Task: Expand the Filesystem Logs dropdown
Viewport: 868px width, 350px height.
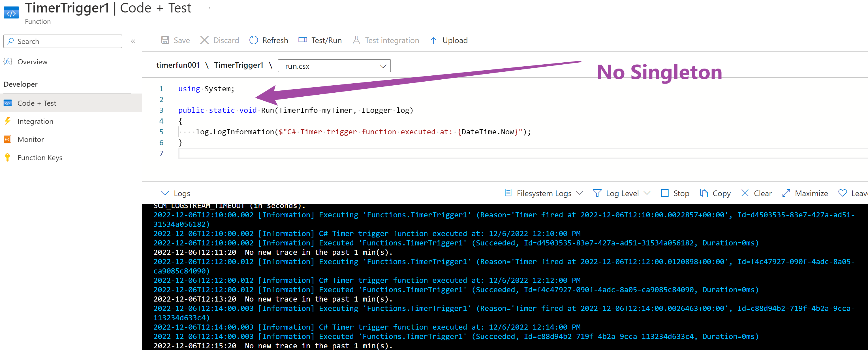Action: pos(544,193)
